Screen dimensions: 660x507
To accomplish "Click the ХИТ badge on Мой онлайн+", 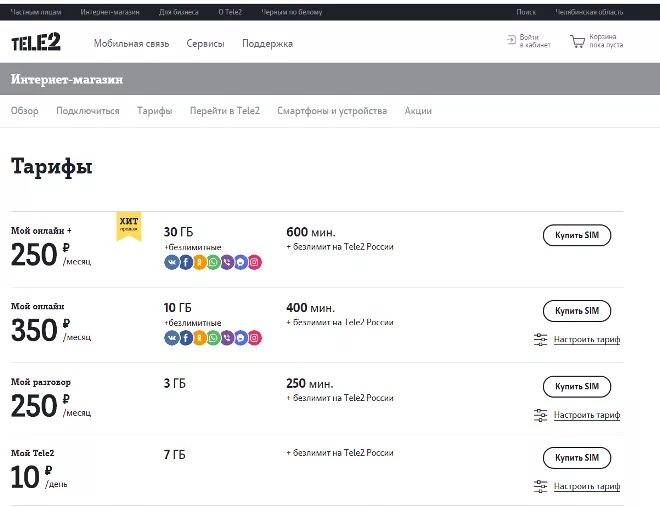I will point(129,225).
